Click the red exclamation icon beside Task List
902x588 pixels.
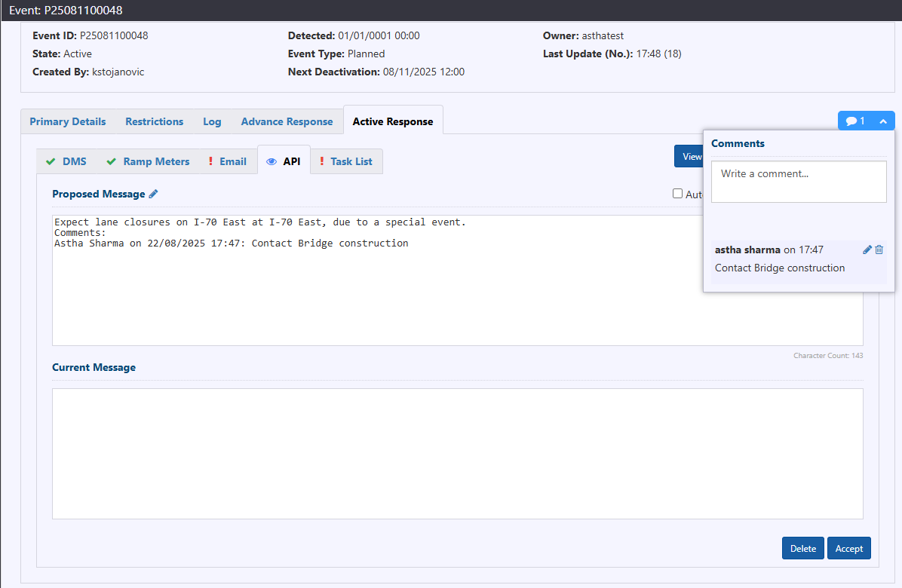coord(322,161)
